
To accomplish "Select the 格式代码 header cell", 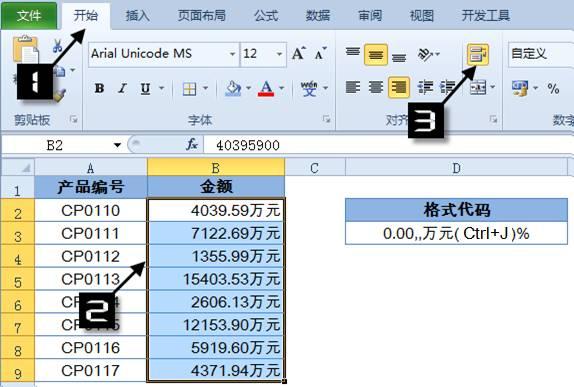I will coord(456,210).
